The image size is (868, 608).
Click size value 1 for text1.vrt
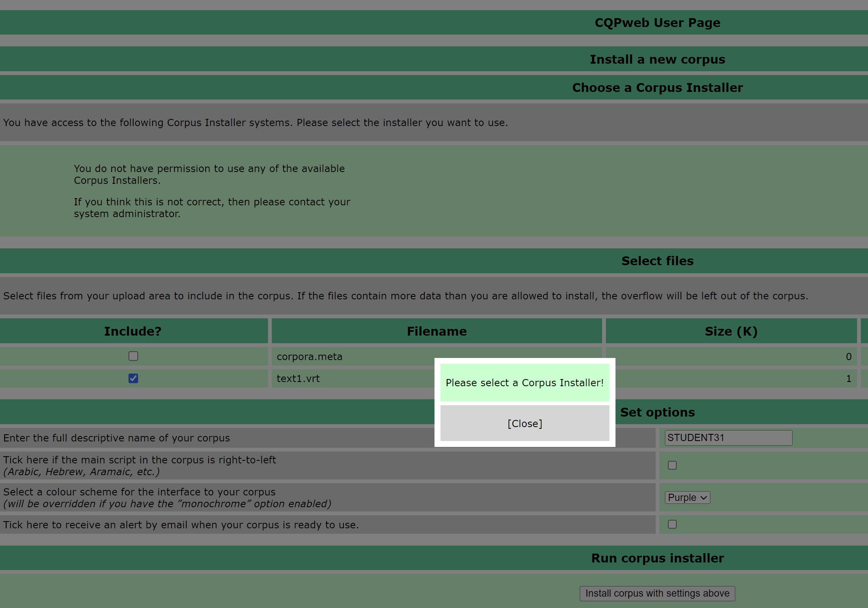tap(849, 378)
